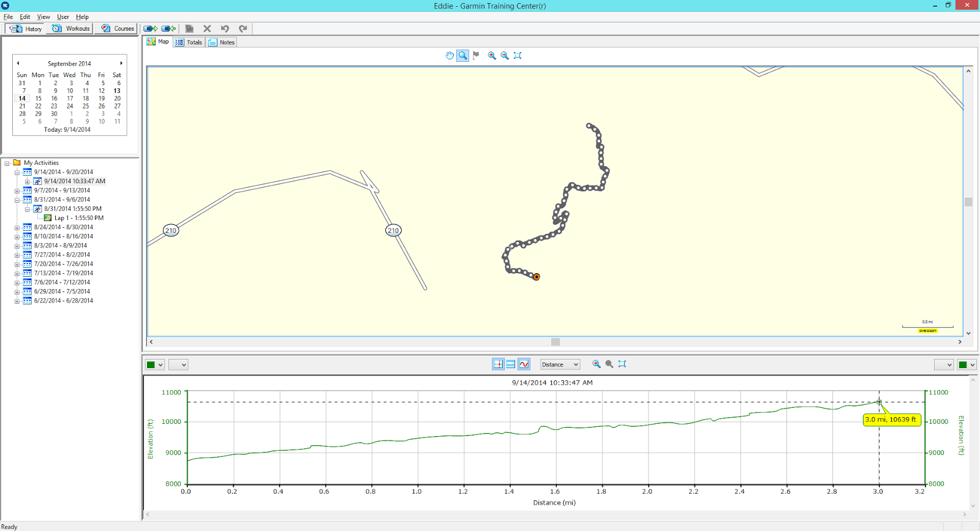Switch to the Totals tab
Viewport: 980px width, 531px height.
coord(189,42)
